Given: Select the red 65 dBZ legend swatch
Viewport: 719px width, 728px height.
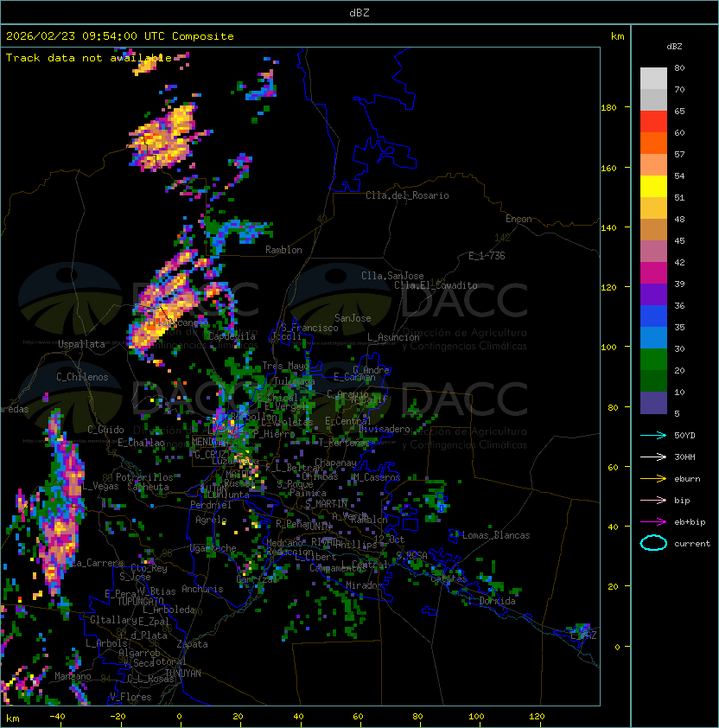Looking at the screenshot, I should (x=653, y=122).
